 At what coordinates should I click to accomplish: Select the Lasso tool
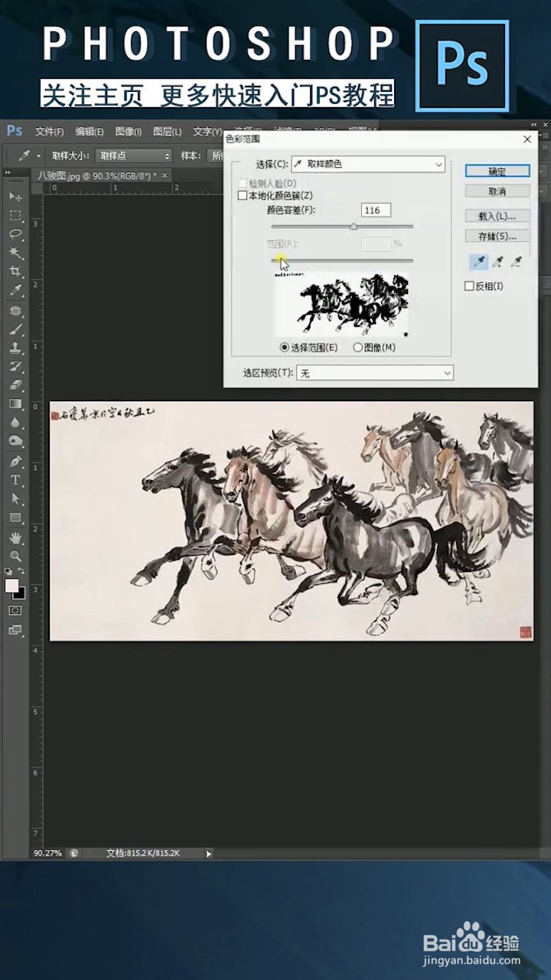(15, 234)
